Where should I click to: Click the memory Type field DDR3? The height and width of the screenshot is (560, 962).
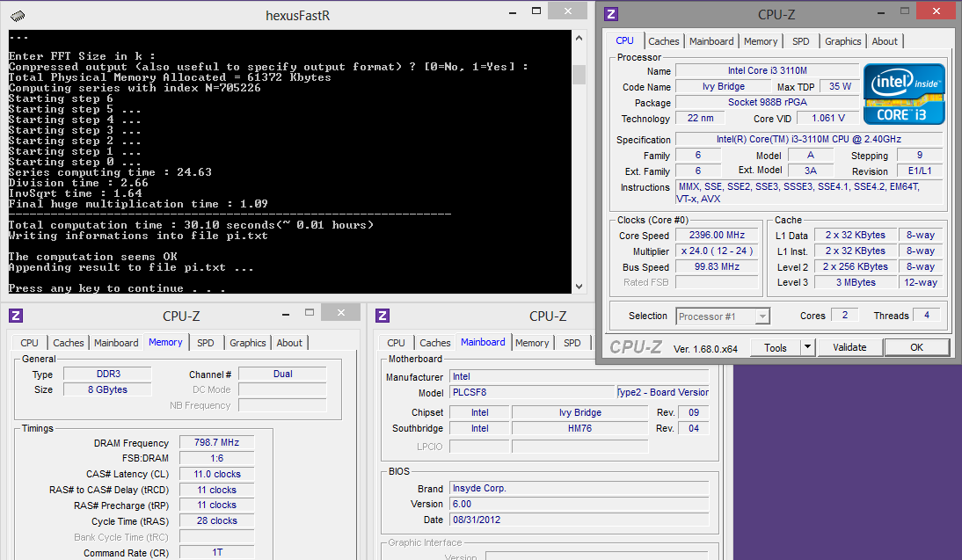108,374
